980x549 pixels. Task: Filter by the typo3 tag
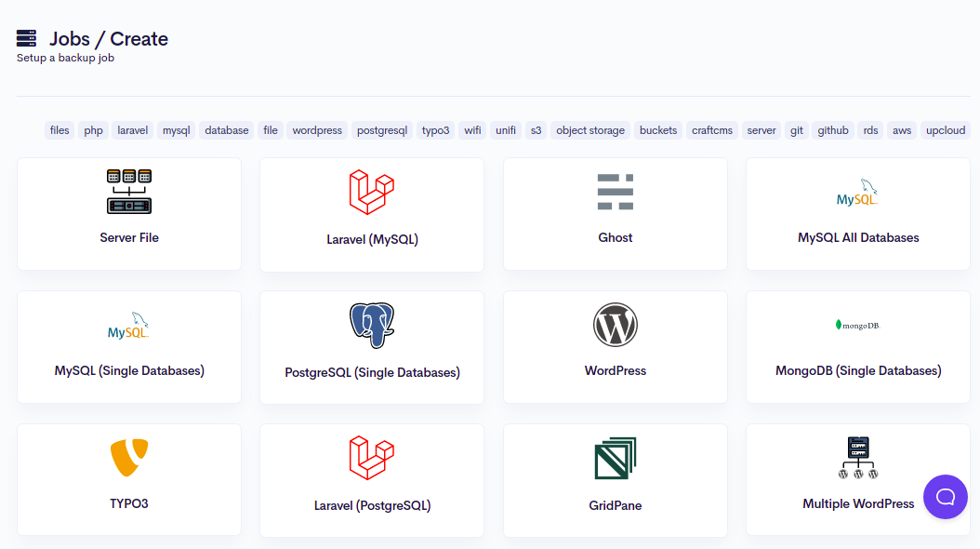coord(436,130)
